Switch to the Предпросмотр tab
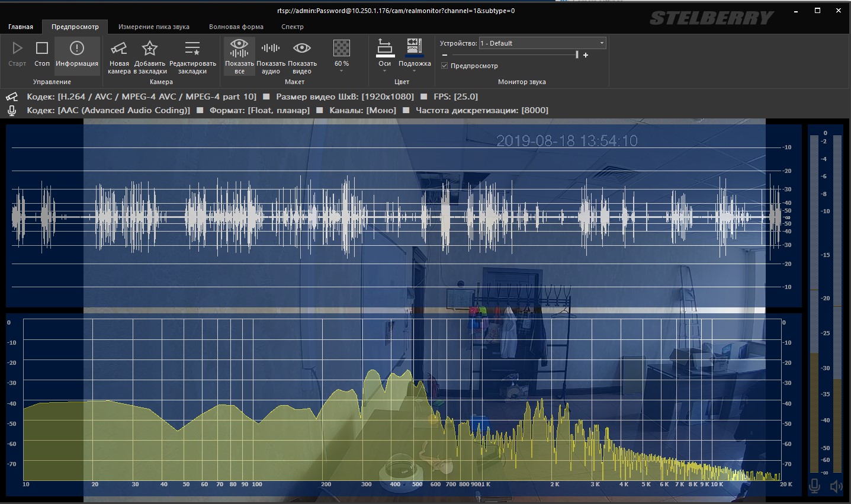This screenshot has height=504, width=851. click(75, 27)
